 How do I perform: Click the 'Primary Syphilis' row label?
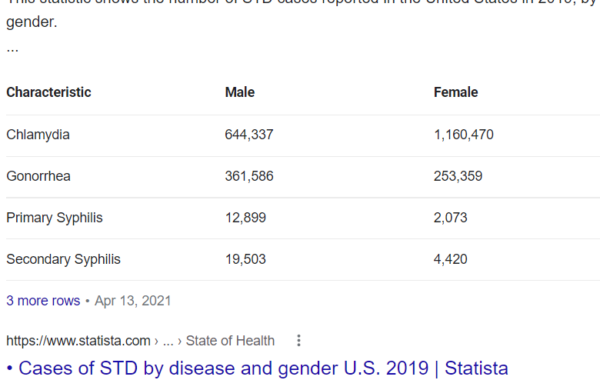pos(54,218)
